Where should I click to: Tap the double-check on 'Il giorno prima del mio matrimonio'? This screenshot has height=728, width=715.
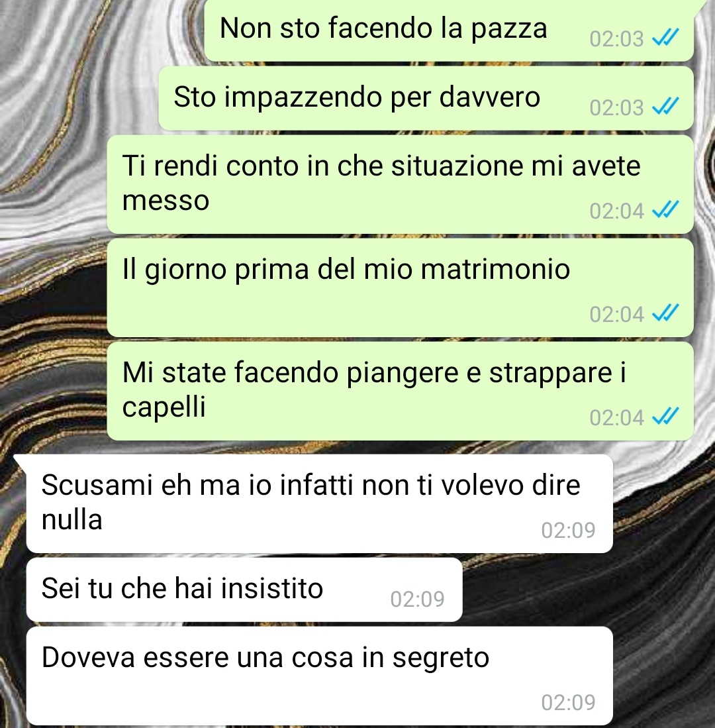(x=665, y=314)
